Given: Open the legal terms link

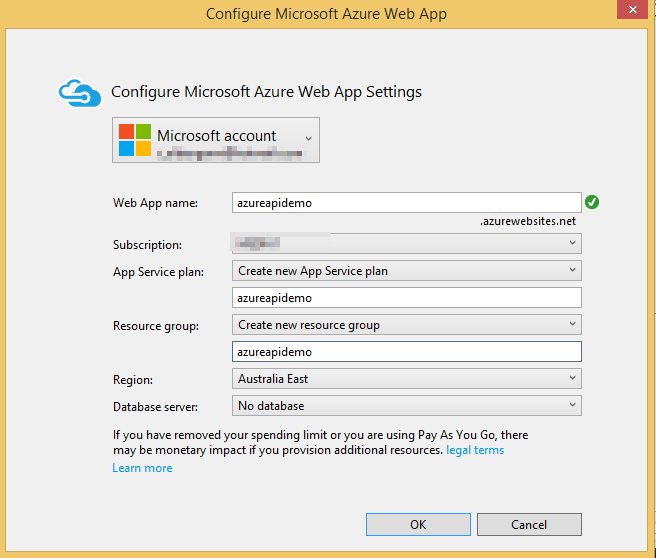Looking at the screenshot, I should coord(475,450).
